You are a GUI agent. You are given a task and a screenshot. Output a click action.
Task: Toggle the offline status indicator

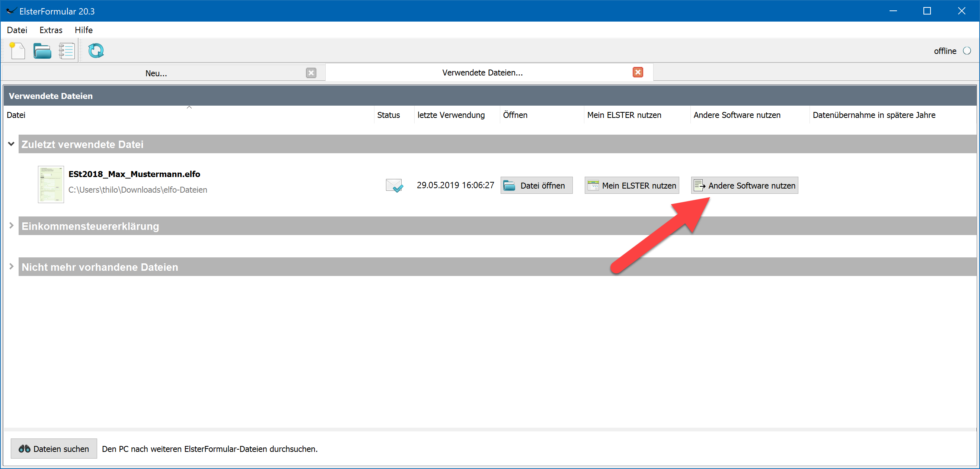(x=967, y=51)
